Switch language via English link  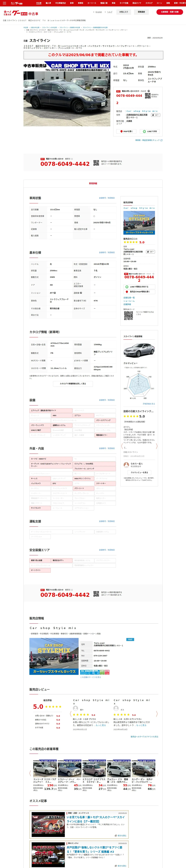click(x=99, y=12)
